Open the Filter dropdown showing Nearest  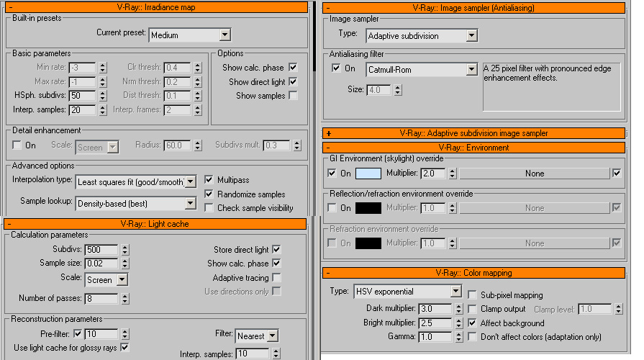point(257,336)
